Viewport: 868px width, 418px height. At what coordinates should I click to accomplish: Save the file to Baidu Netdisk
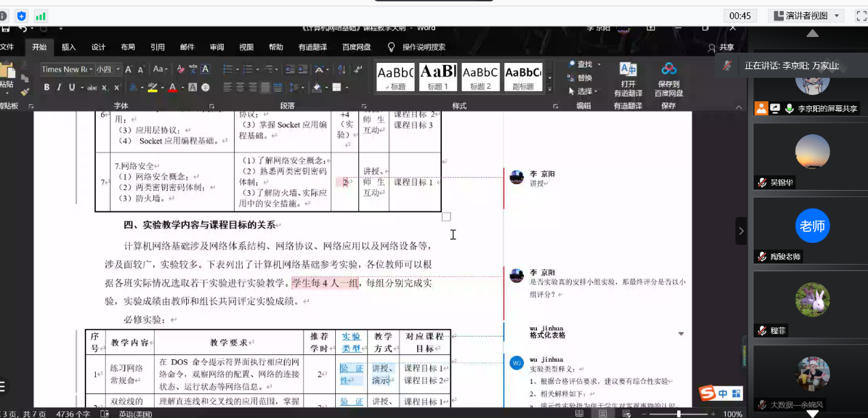coord(668,75)
